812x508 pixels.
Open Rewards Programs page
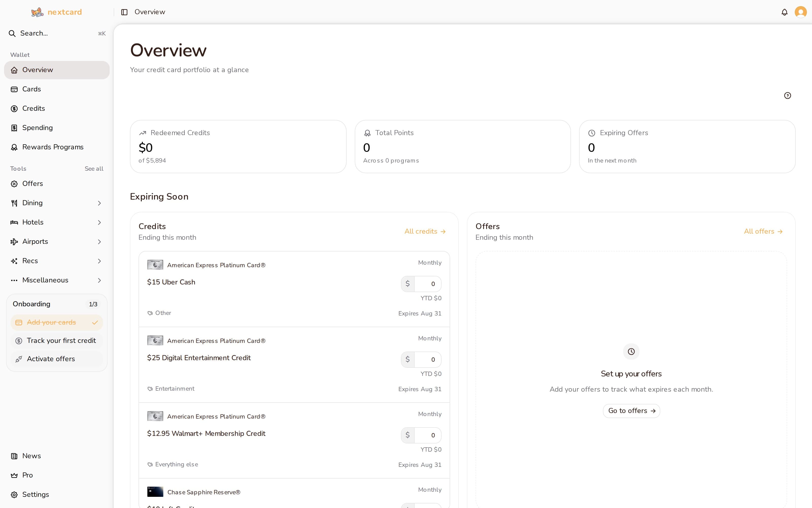click(57, 147)
